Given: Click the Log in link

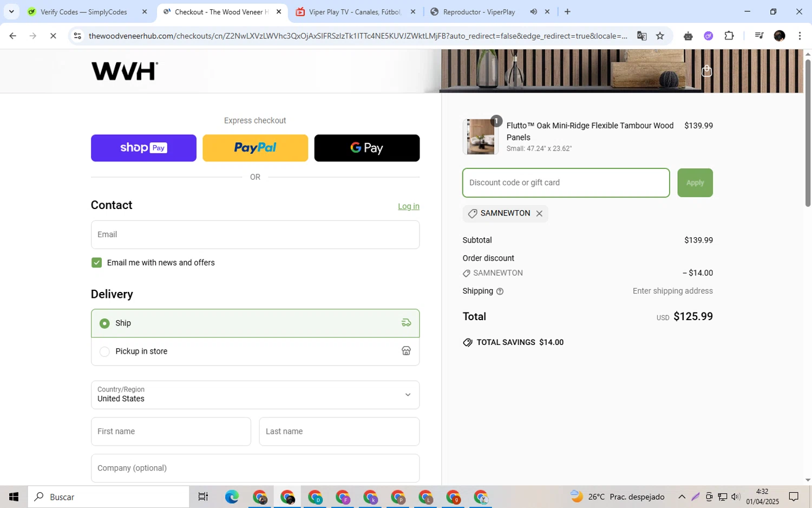Looking at the screenshot, I should pyautogui.click(x=409, y=206).
